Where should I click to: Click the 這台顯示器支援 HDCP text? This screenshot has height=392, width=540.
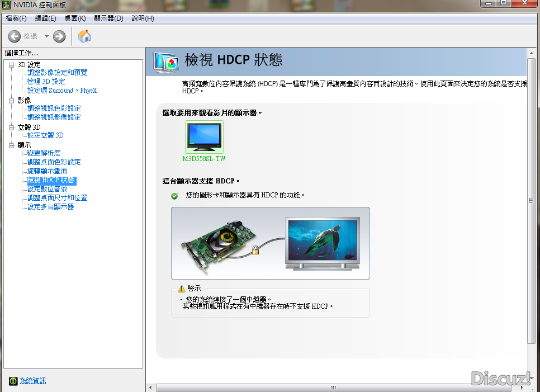[x=201, y=181]
